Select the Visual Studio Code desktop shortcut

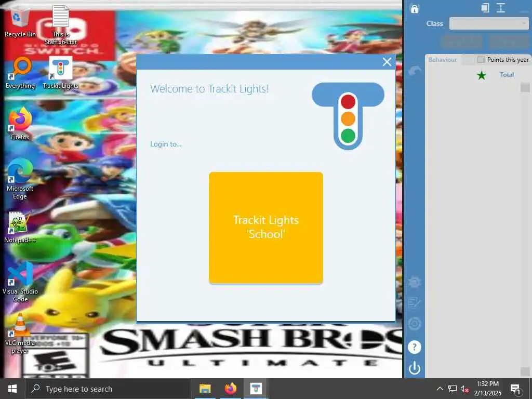(x=20, y=282)
